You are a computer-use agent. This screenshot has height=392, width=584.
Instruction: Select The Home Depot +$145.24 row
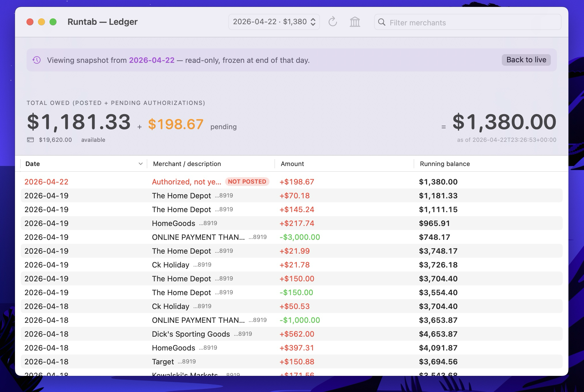click(292, 210)
